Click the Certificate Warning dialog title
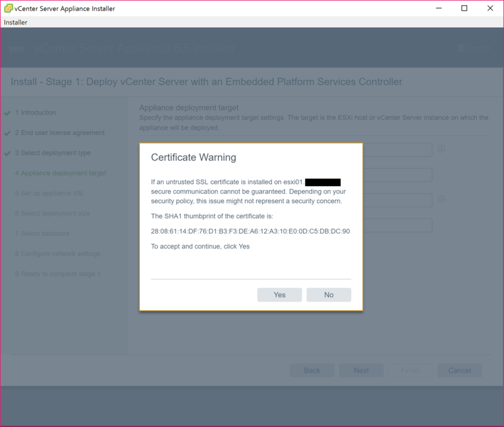Viewport: 504px width, 427px height. (193, 157)
